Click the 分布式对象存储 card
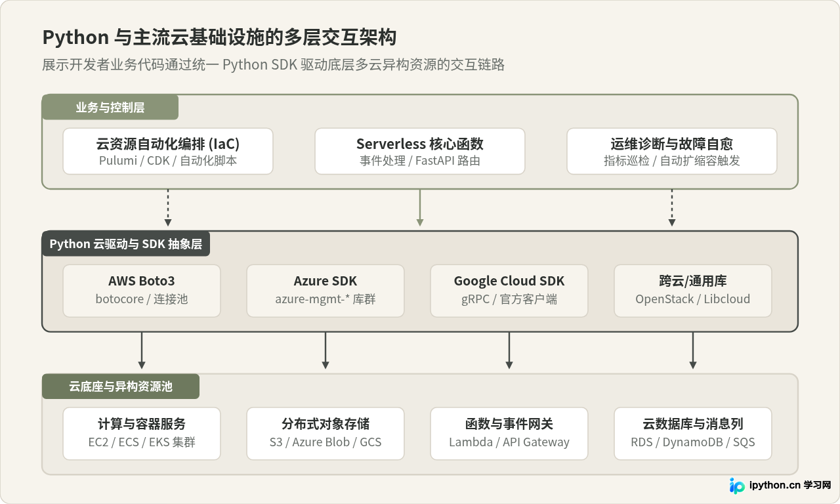This screenshot has width=840, height=504. [325, 434]
